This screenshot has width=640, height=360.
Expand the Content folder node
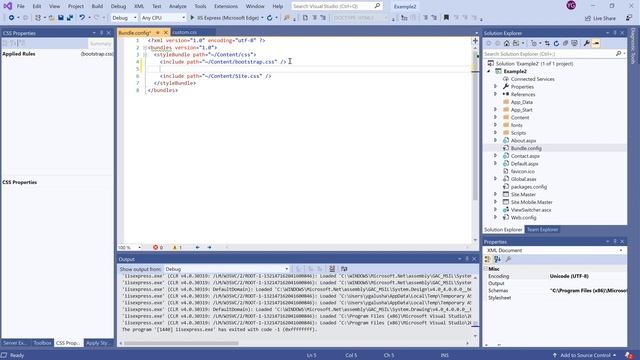click(496, 117)
